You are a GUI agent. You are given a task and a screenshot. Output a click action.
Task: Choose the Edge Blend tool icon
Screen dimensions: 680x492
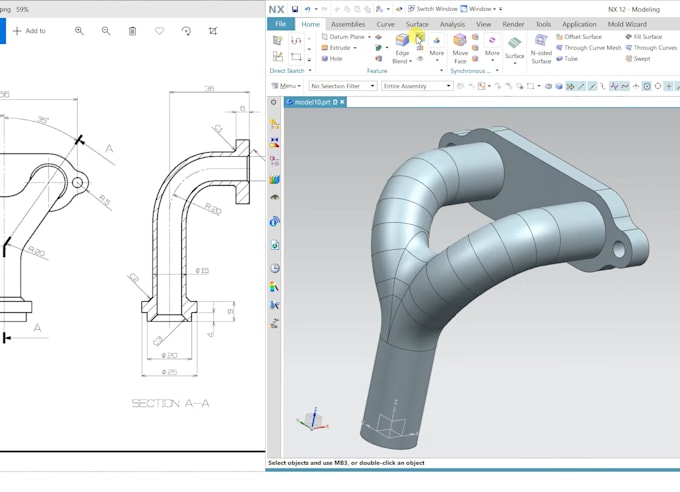click(x=402, y=40)
